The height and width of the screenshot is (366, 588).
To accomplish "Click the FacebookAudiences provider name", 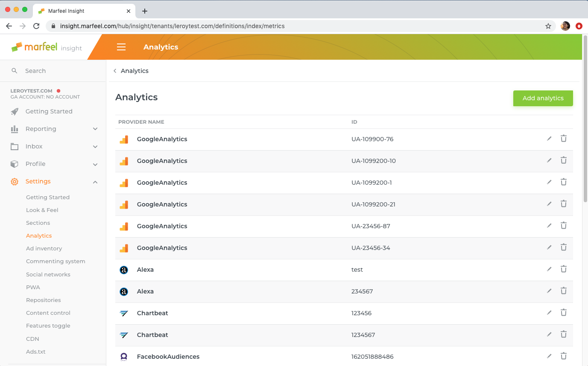I will pos(168,357).
